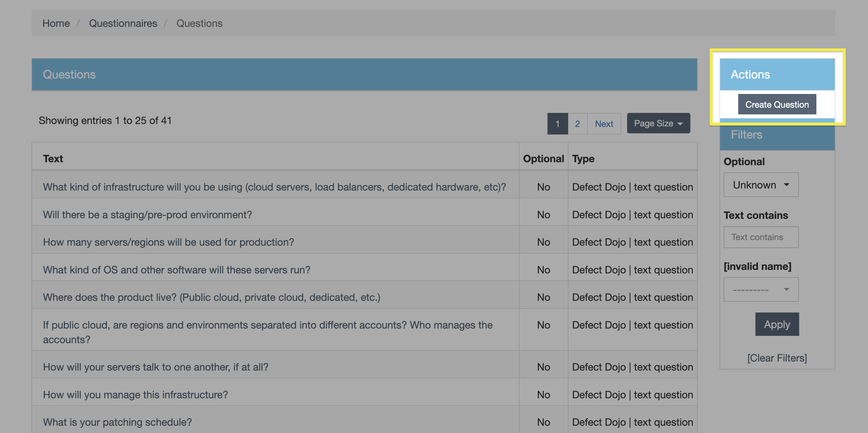Click the Apply filters button
This screenshot has width=868, height=433.
[777, 324]
